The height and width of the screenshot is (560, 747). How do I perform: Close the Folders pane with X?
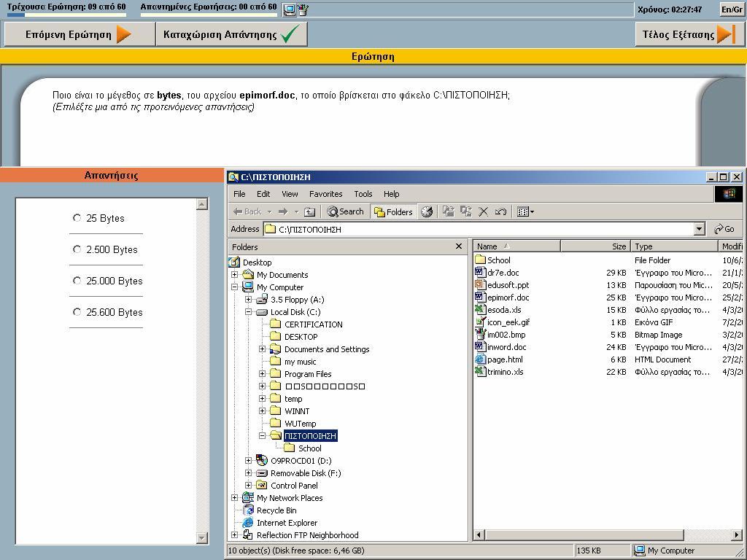(x=459, y=246)
